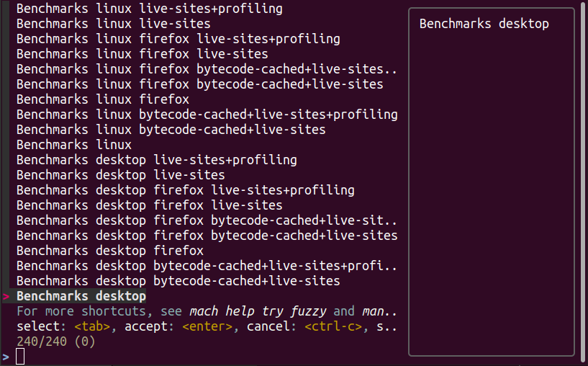588x366 pixels.
Task: Click "Benchmarks desktop firefox live-sites" entry
Action: coord(149,205)
